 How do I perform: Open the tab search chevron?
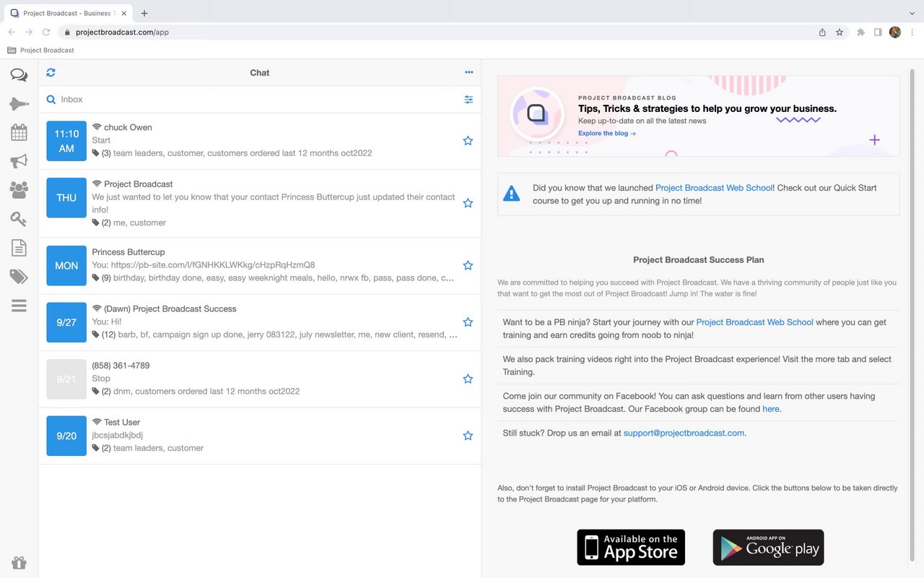(x=912, y=13)
